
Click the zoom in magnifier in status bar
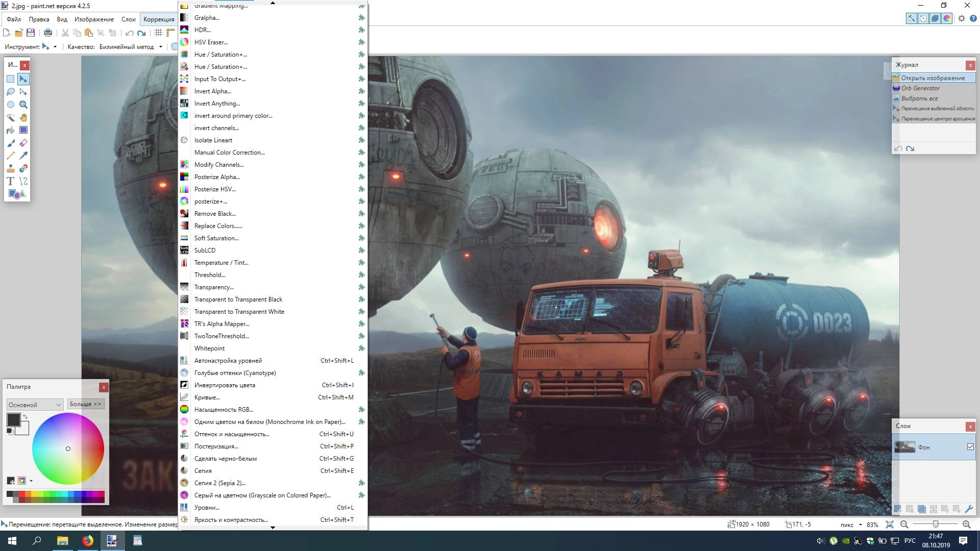click(x=966, y=524)
